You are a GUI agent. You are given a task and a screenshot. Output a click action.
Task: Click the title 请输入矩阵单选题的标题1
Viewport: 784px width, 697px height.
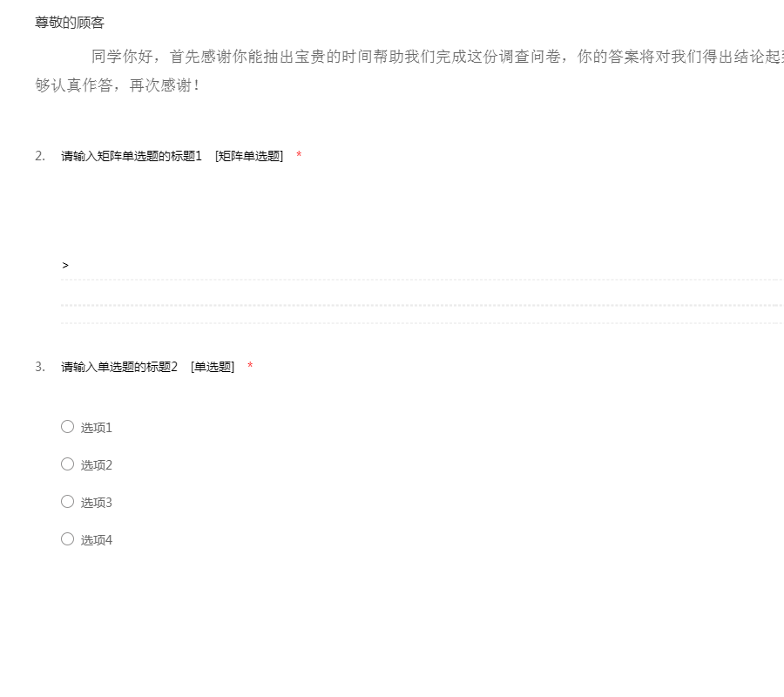point(131,156)
